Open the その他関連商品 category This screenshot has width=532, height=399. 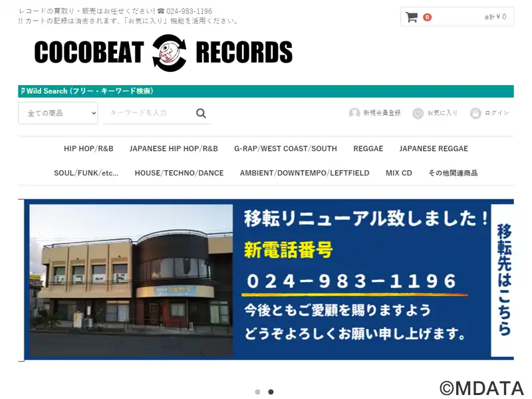[x=453, y=173]
